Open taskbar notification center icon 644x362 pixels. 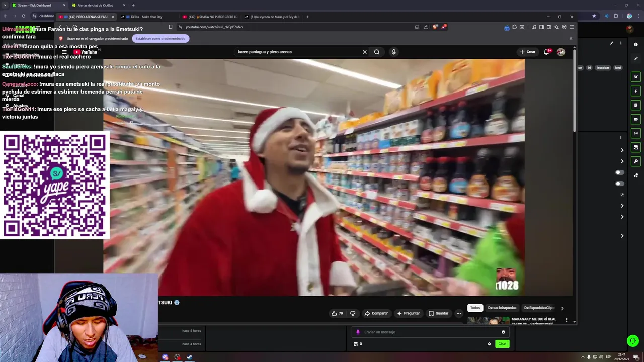coord(636,357)
